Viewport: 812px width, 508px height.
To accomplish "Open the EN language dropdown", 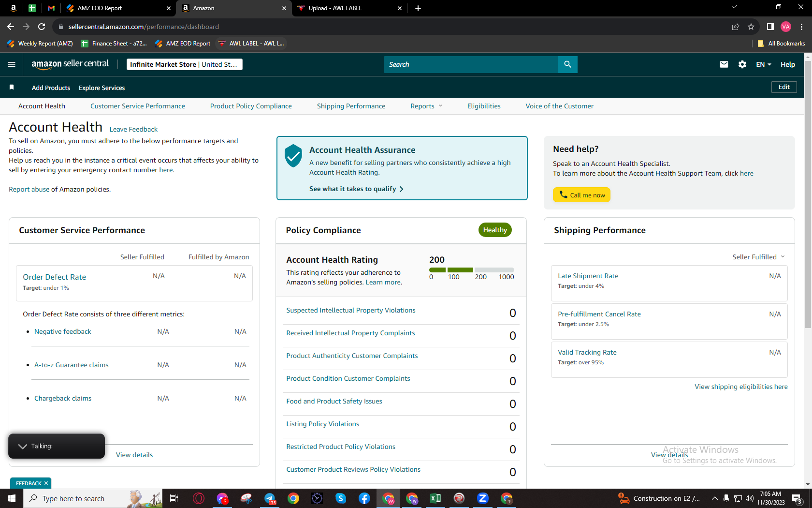I will pos(764,64).
